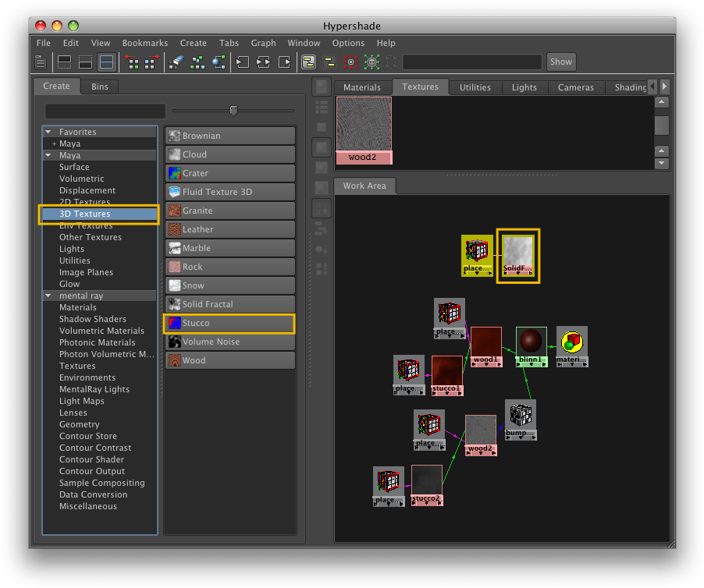Show input connections icon
The width and height of the screenshot is (704, 588).
(243, 62)
